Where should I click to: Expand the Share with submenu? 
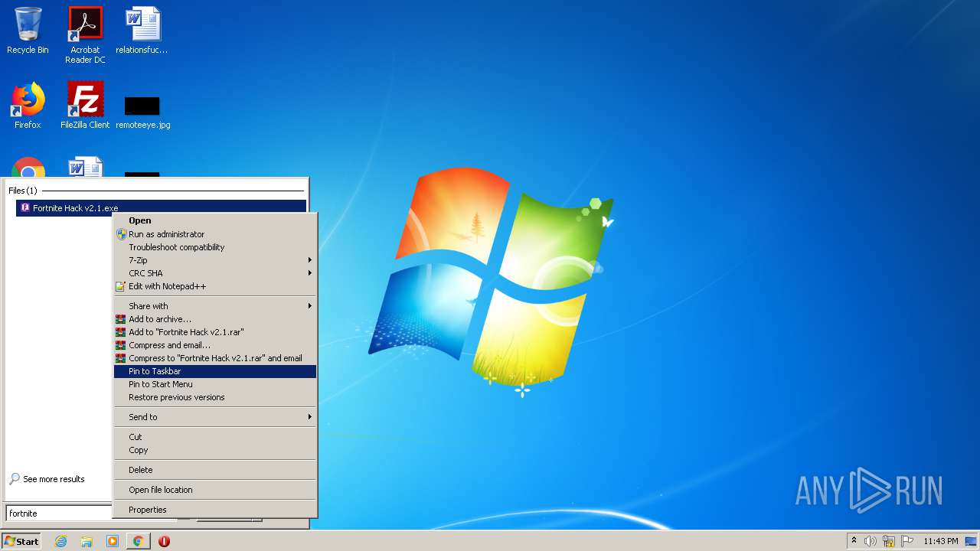pyautogui.click(x=215, y=306)
